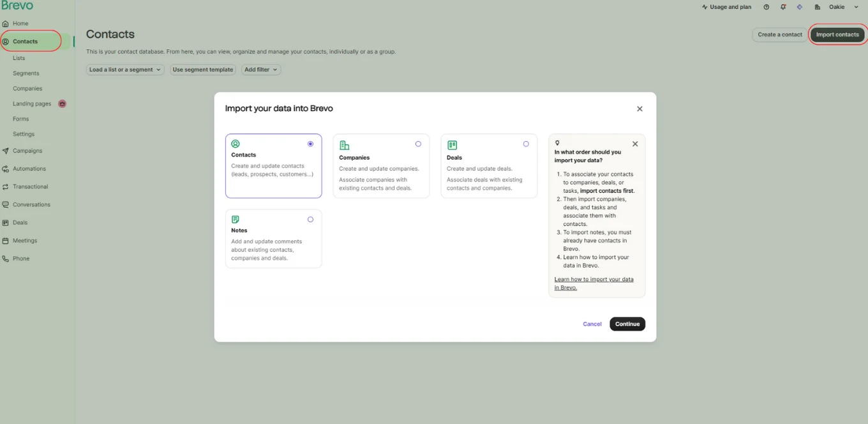Click the bold 'import contacts first' text
Screen dimensions: 868x424
click(x=607, y=191)
